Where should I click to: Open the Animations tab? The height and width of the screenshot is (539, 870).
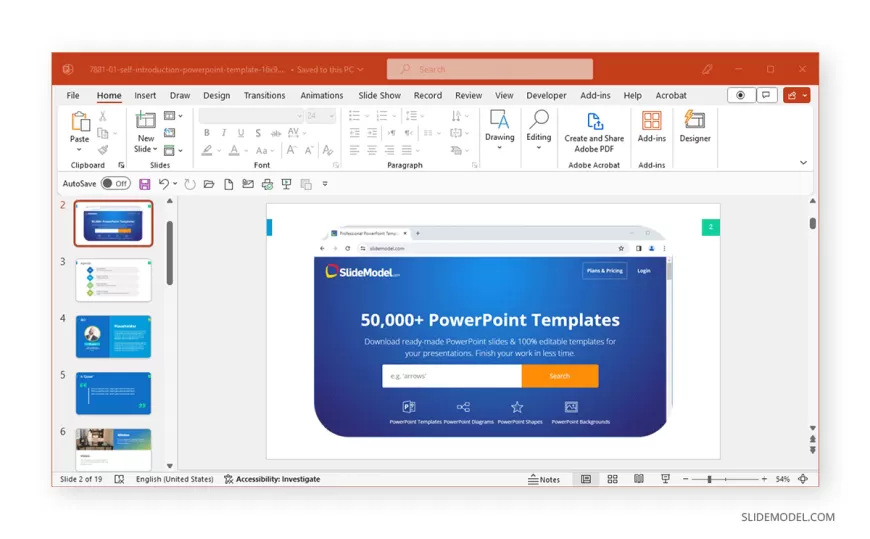pyautogui.click(x=322, y=95)
